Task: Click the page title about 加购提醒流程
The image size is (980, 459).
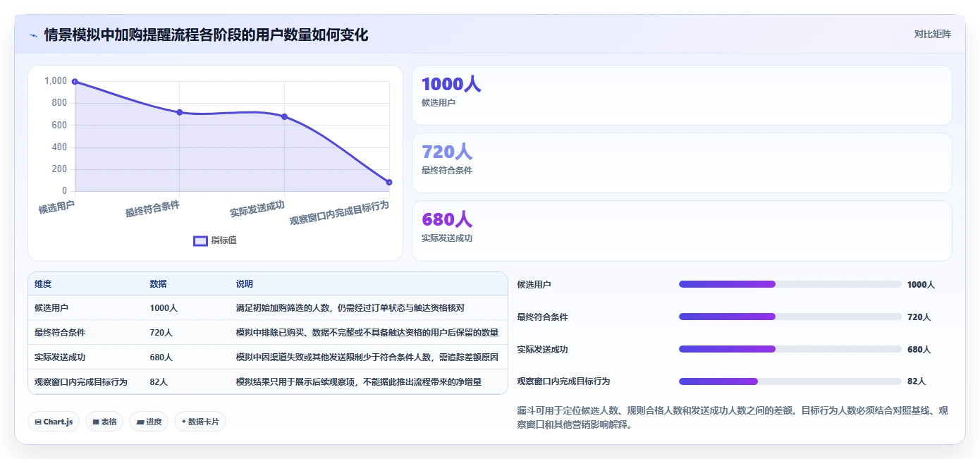Action: point(206,35)
